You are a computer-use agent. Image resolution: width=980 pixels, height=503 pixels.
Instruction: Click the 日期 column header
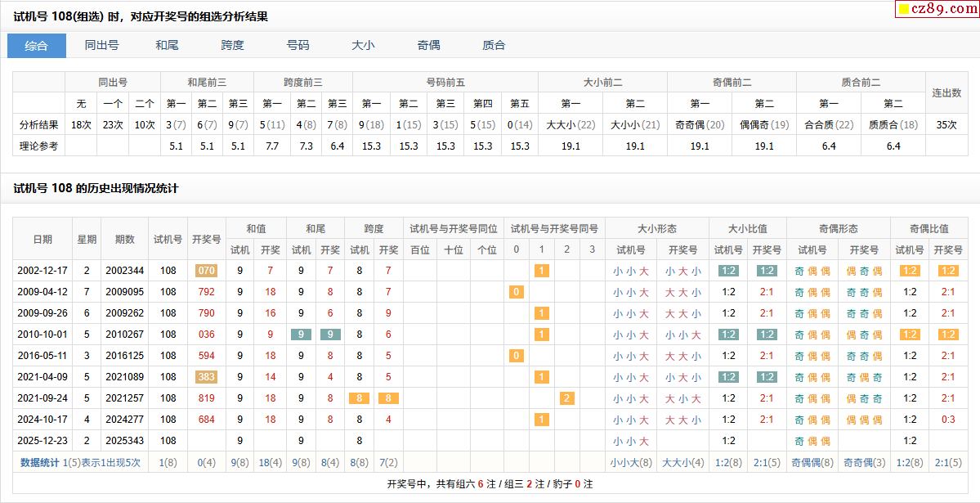[x=43, y=240]
